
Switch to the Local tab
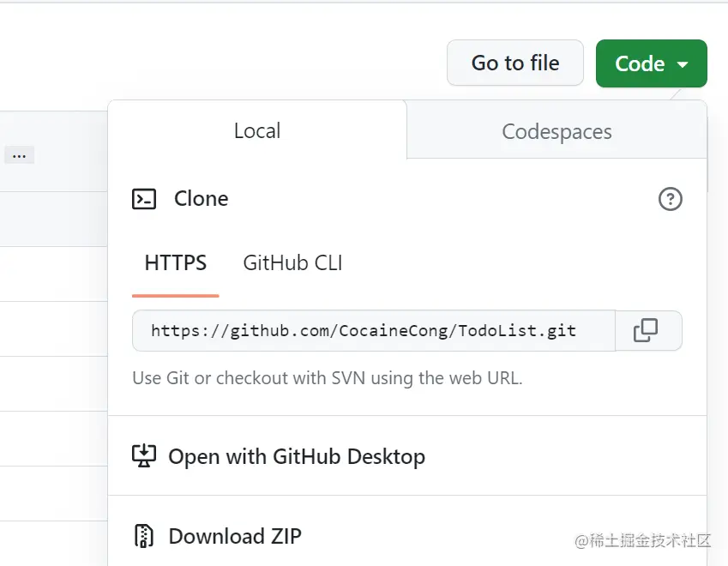click(x=257, y=130)
